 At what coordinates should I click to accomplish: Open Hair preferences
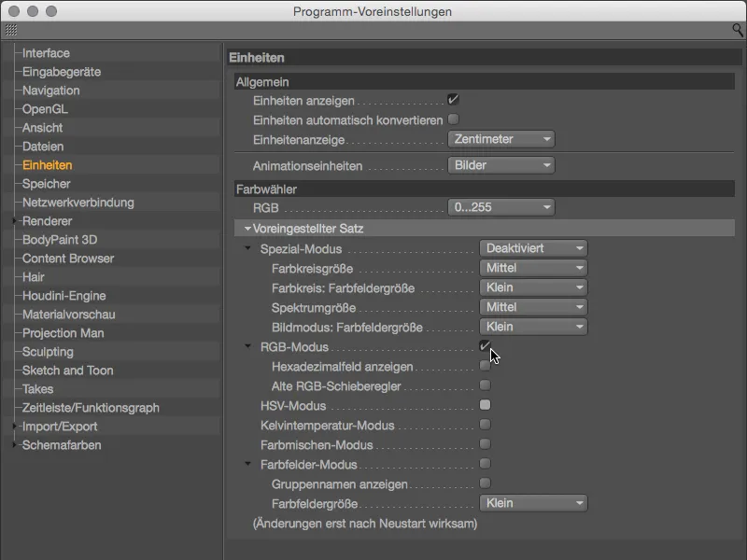point(34,277)
